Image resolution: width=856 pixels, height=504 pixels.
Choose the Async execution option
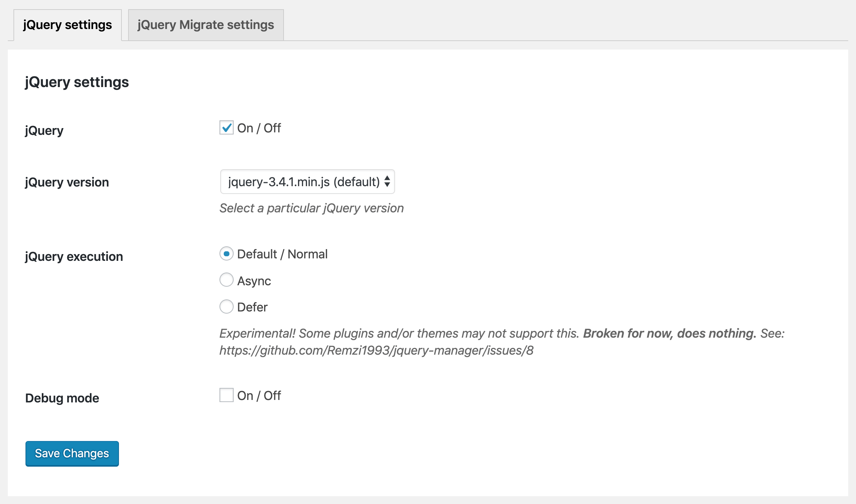(226, 280)
